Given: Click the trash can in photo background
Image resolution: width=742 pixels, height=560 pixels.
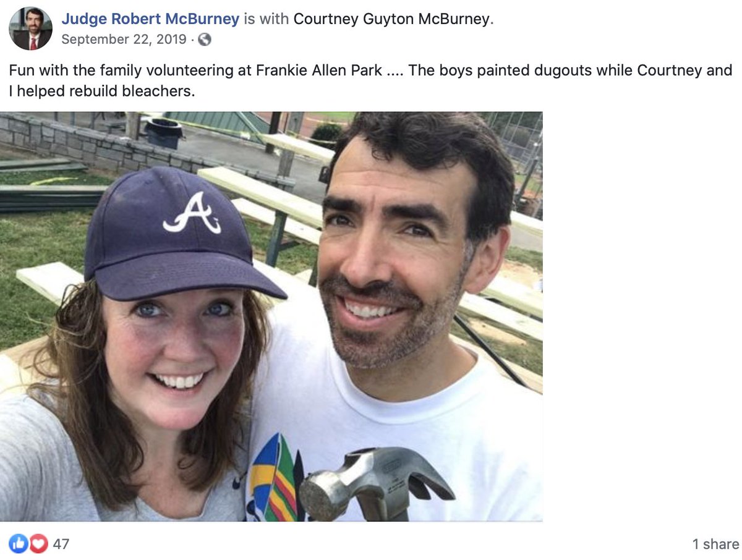Looking at the screenshot, I should tap(163, 132).
